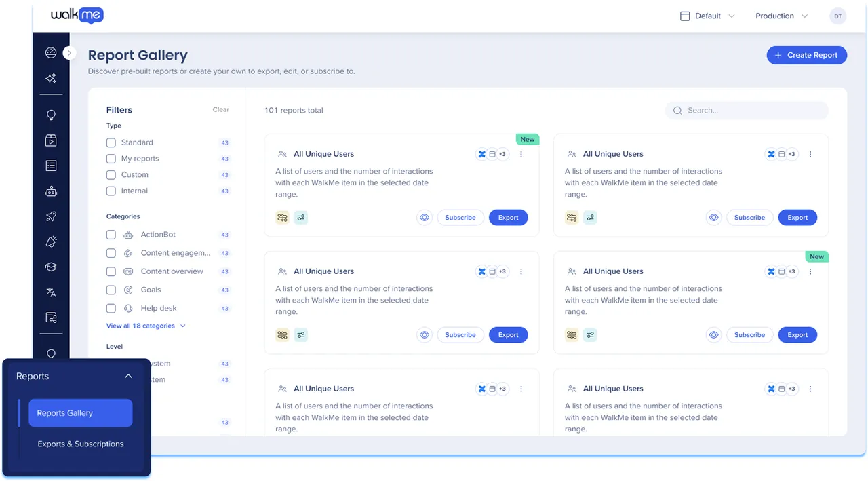The width and height of the screenshot is (868, 481).
Task: Click the Report Gallery heading
Action: point(138,55)
